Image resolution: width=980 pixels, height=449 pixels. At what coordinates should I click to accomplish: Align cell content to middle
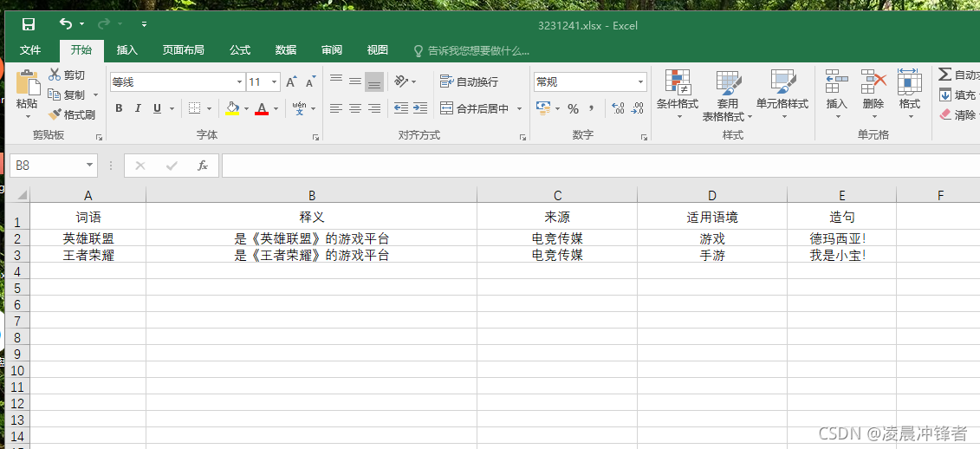[x=355, y=81]
